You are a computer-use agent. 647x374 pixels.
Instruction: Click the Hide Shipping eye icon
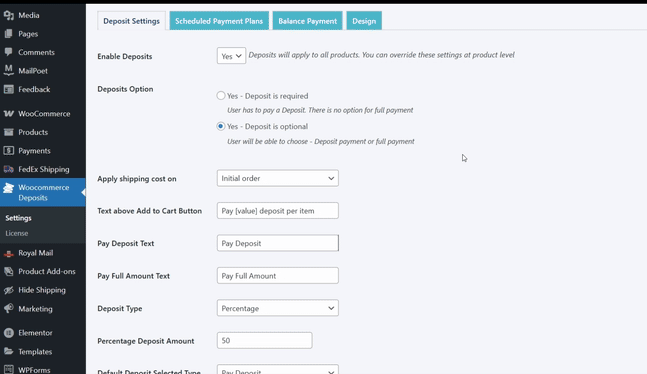click(x=9, y=290)
